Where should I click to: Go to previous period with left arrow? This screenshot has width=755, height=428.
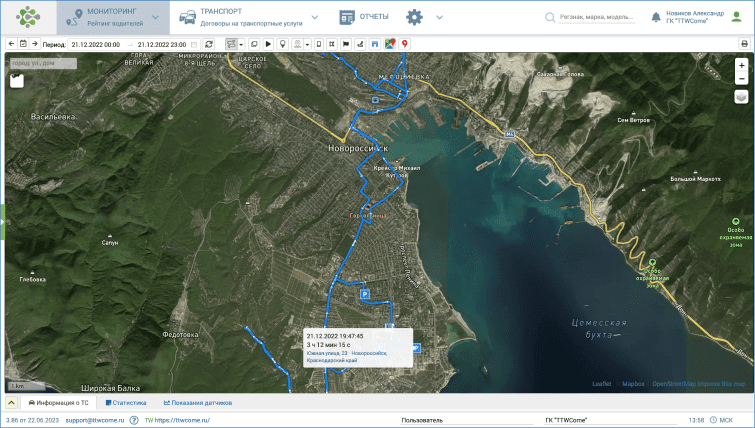tap(11, 44)
